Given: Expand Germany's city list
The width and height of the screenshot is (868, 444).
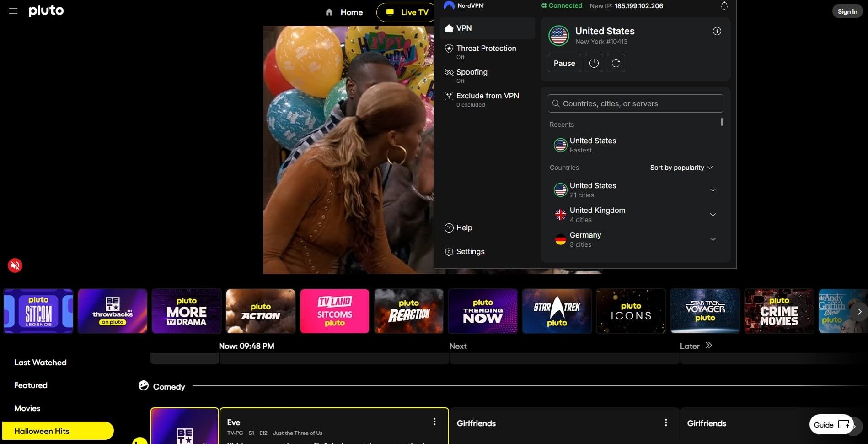Looking at the screenshot, I should (x=713, y=239).
